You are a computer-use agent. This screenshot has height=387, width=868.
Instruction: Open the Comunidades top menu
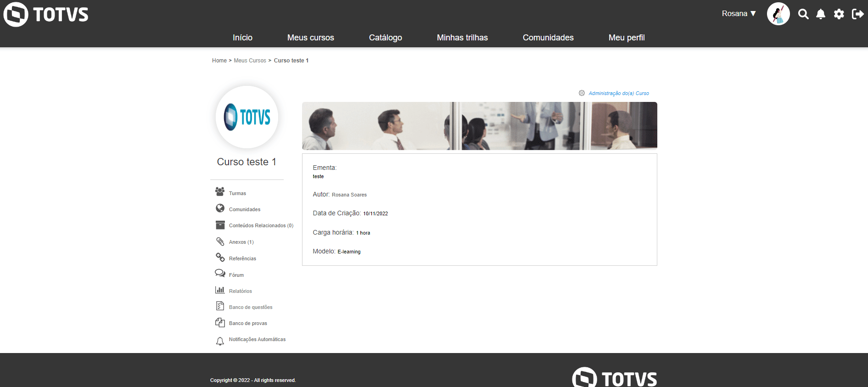(548, 38)
